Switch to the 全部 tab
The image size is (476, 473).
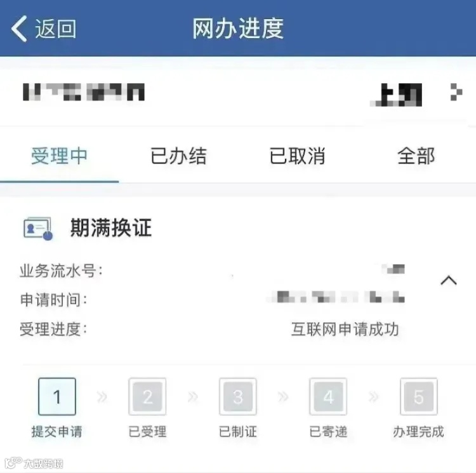point(416,156)
